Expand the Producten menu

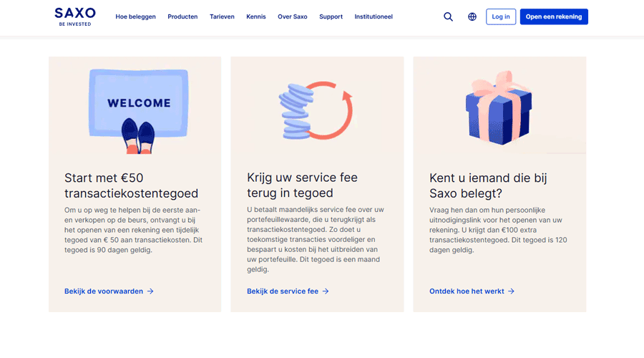182,16
